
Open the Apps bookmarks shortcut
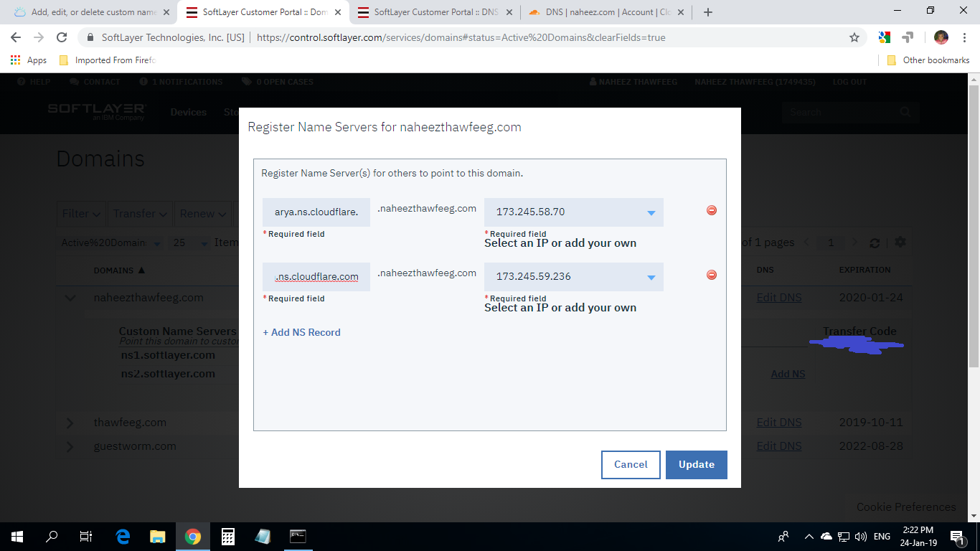pos(29,60)
